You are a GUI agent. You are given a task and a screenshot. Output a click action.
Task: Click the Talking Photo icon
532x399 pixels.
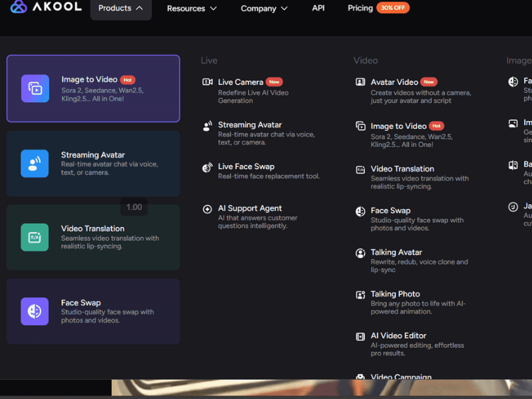pyautogui.click(x=360, y=295)
